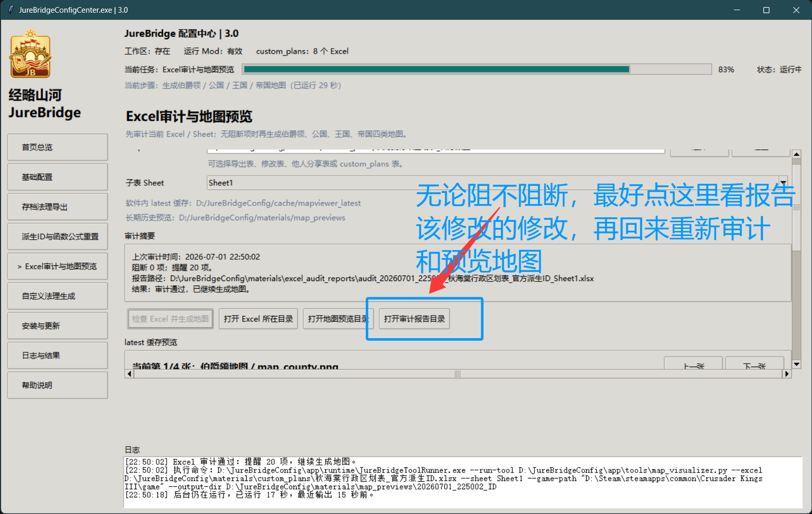The height and width of the screenshot is (514, 812).
Task: Maximize the JureBridgeConfigCenter window
Action: pos(766,10)
